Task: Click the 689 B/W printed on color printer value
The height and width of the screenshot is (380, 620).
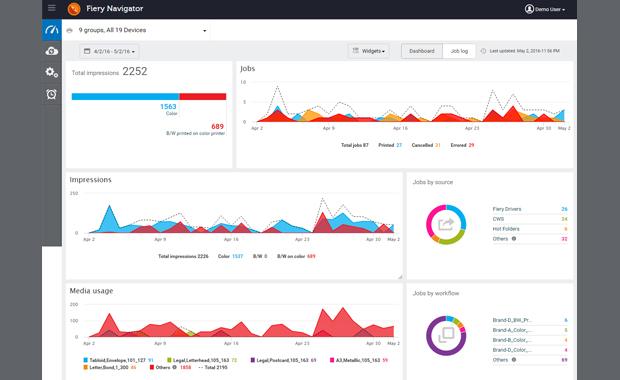Action: (217, 127)
